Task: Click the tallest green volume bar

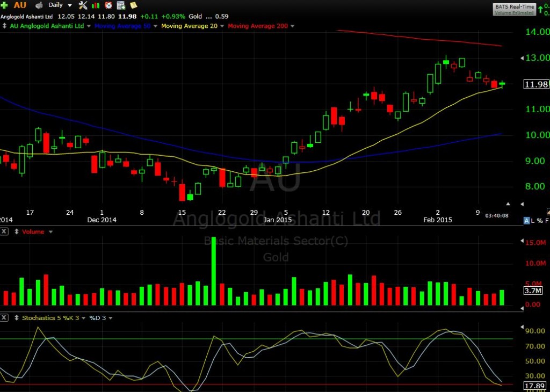Action: [214, 271]
